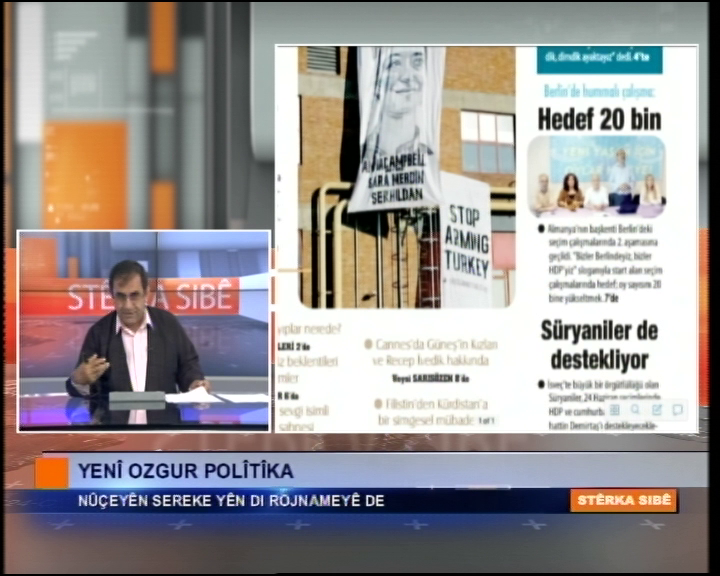Click the 'STOP ARMING TURKEY' banner photo
Image resolution: width=720 pixels, height=576 pixels.
(x=407, y=177)
